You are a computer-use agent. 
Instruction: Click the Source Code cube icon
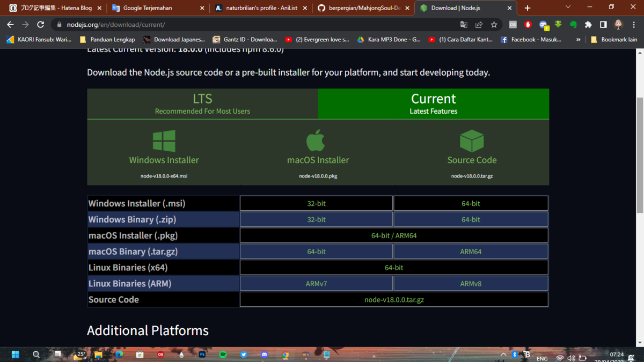(472, 141)
